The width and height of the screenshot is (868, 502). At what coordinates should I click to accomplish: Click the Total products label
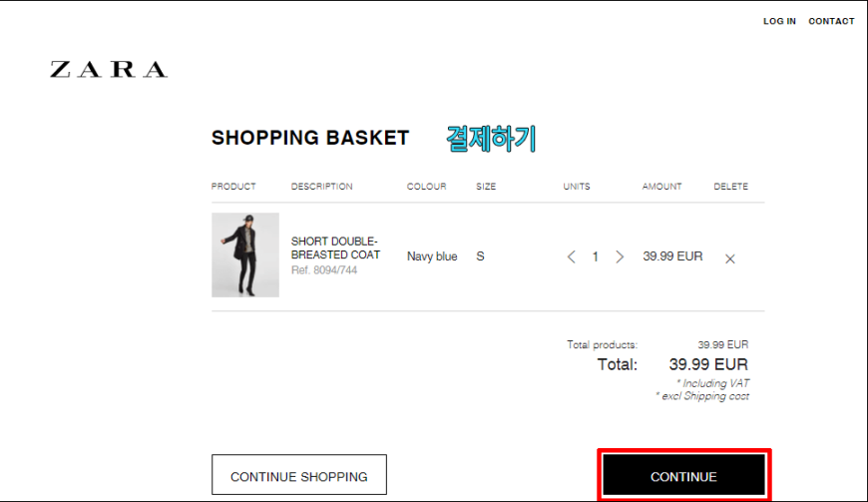coord(602,345)
